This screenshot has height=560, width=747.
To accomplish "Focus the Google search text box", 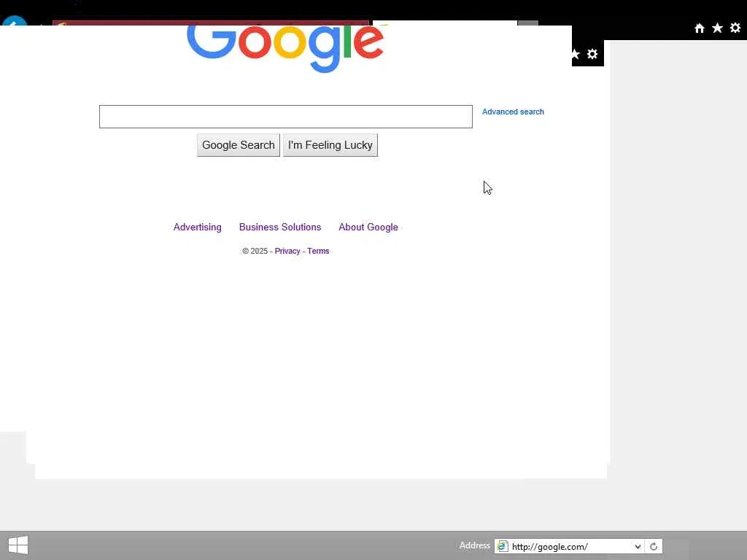I will [286, 117].
